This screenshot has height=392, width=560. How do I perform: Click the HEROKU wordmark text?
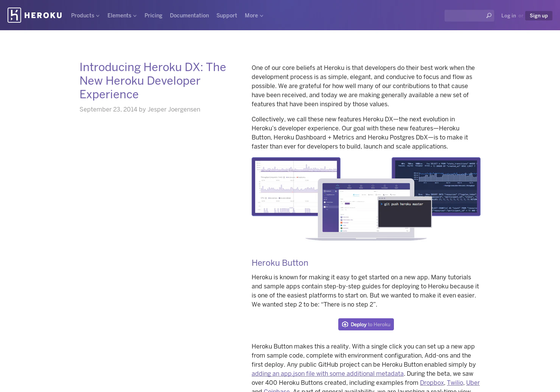point(43,15)
